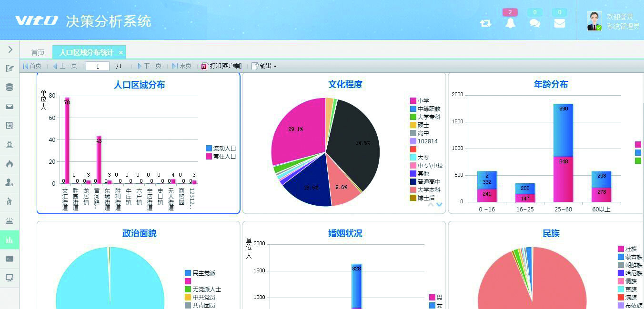This screenshot has width=644, height=309.
Task: Open the inbox tray sidebar icon
Action: tap(10, 106)
